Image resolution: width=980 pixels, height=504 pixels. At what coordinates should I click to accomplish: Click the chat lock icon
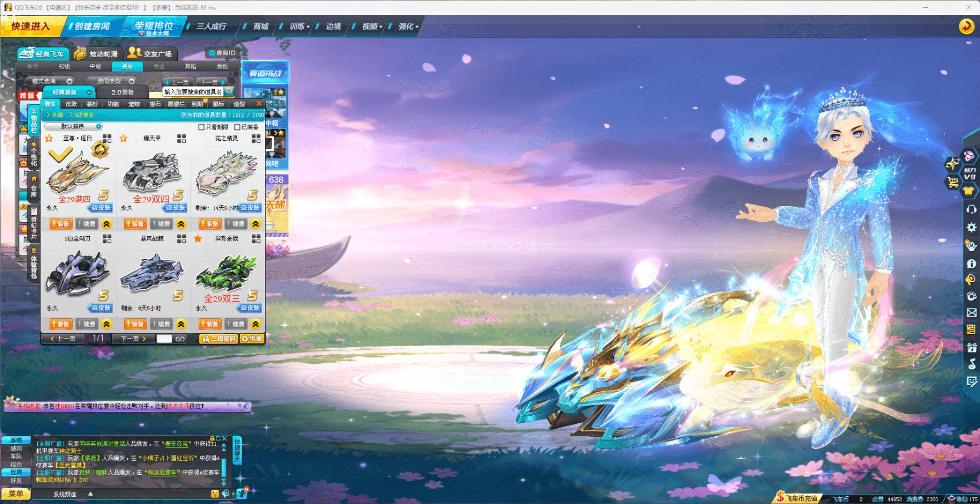pos(212,438)
